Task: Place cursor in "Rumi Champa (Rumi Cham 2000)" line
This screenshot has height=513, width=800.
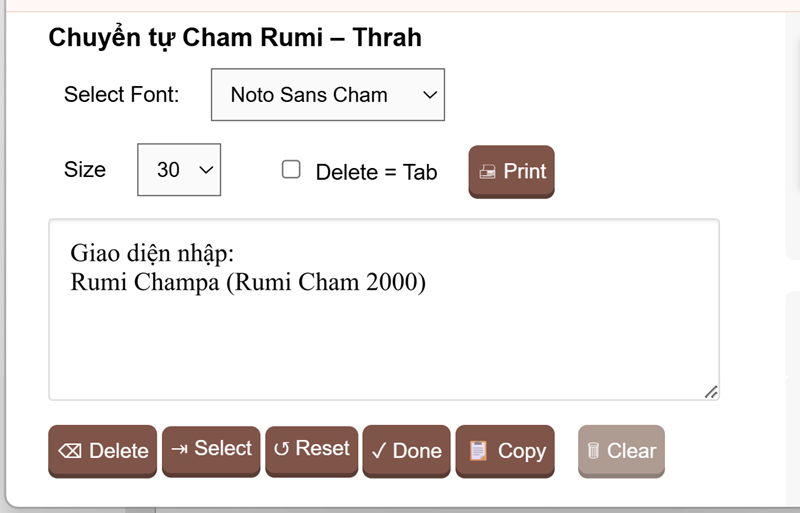Action: 248,283
